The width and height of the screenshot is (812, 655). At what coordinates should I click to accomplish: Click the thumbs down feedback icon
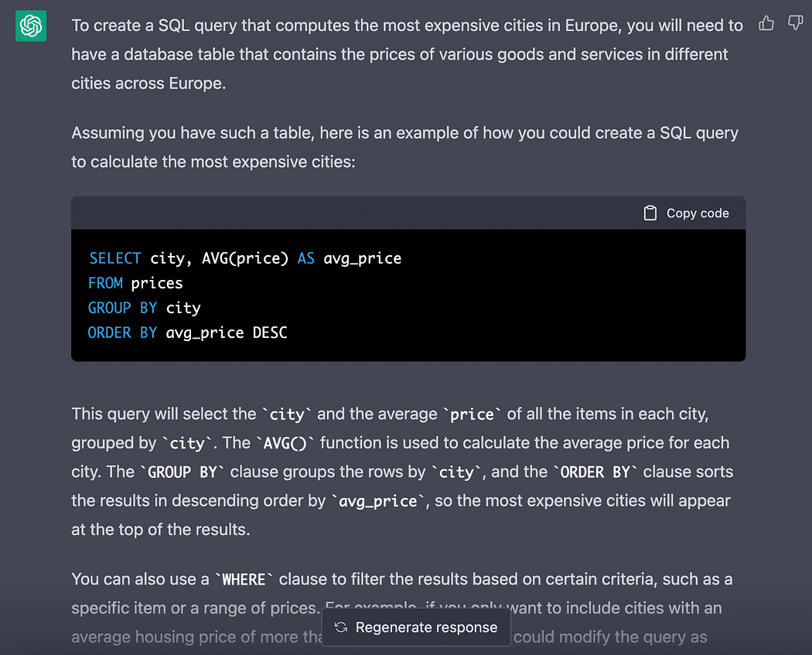click(x=795, y=23)
